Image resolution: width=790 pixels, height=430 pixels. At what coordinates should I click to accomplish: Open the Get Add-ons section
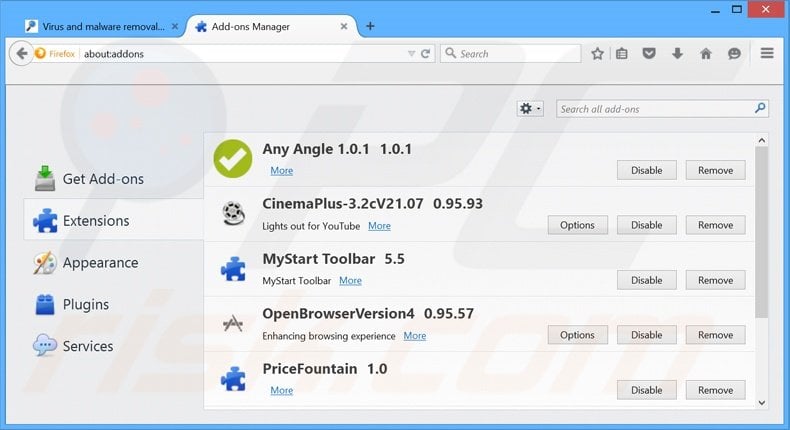[89, 179]
